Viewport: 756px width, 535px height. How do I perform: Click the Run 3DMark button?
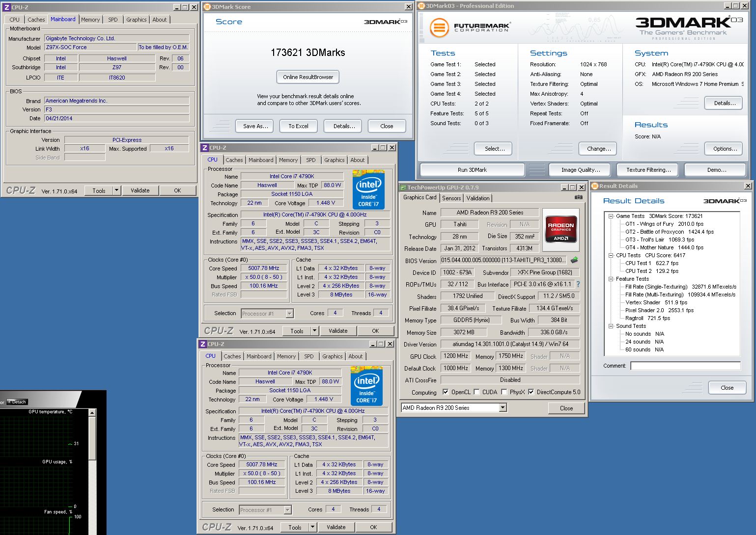(472, 170)
